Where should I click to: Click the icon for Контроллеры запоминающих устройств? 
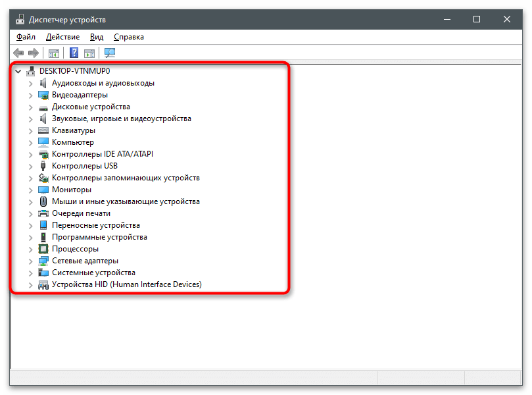tap(43, 178)
